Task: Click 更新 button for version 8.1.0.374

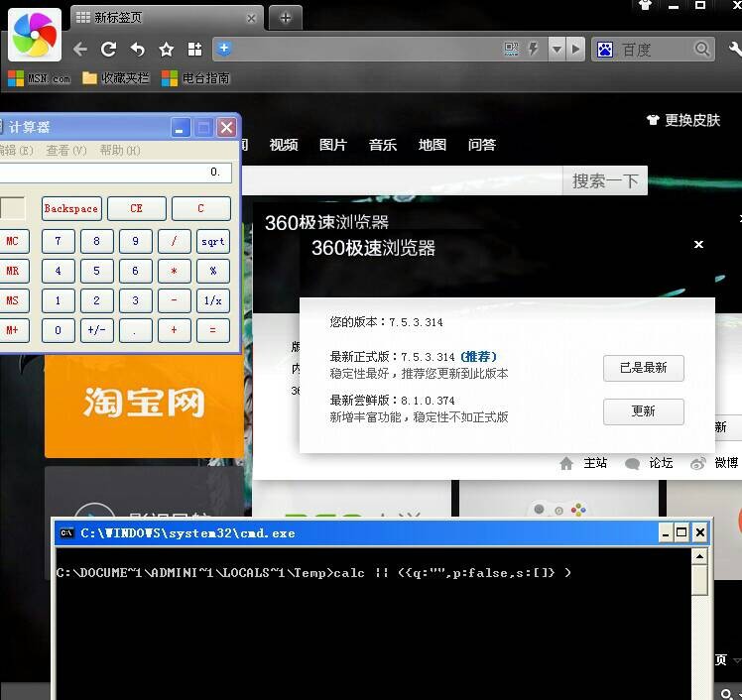Action: click(x=643, y=411)
